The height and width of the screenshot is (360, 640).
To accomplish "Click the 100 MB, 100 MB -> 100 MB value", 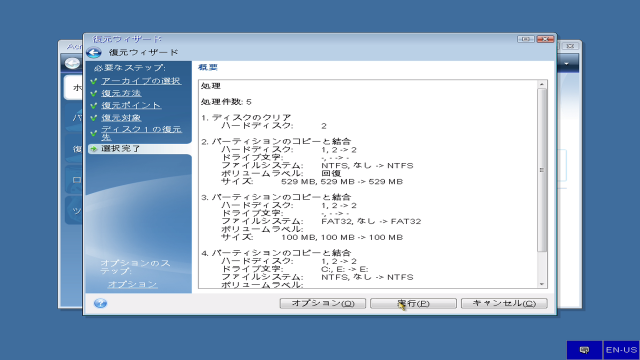I will tap(342, 237).
